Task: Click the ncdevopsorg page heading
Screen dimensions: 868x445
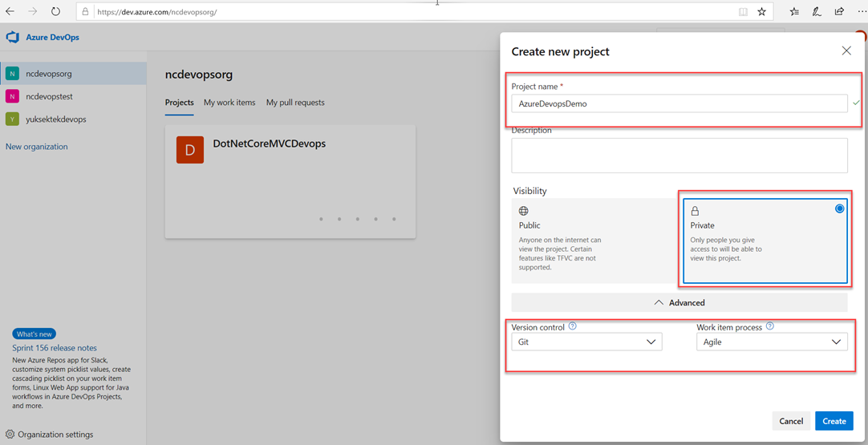Action: tap(199, 75)
